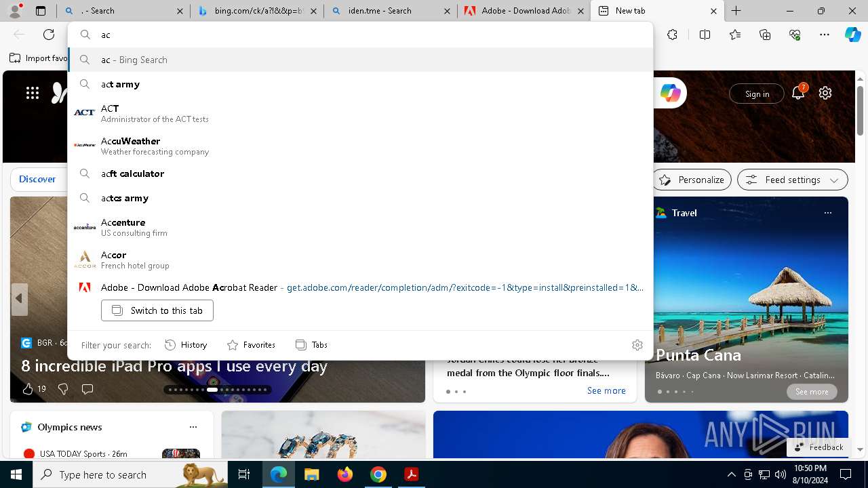Open Browser essentials heart icon
Screen dimensions: 868x488
(795, 35)
